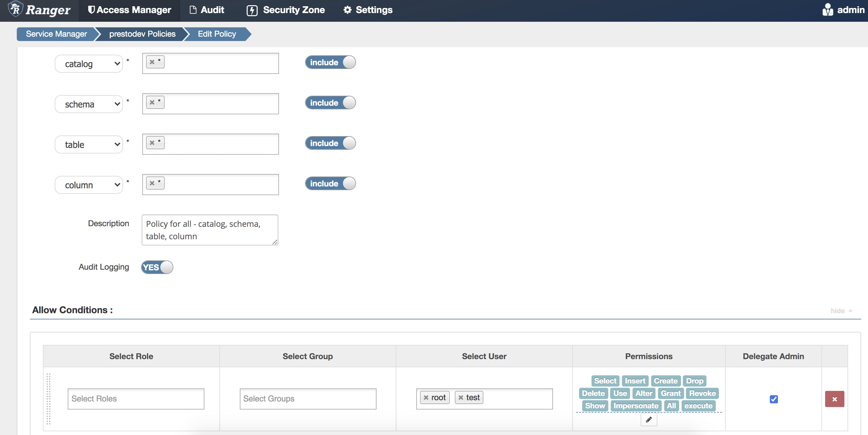868x435 pixels.
Task: Open the Audit menu
Action: click(x=206, y=9)
